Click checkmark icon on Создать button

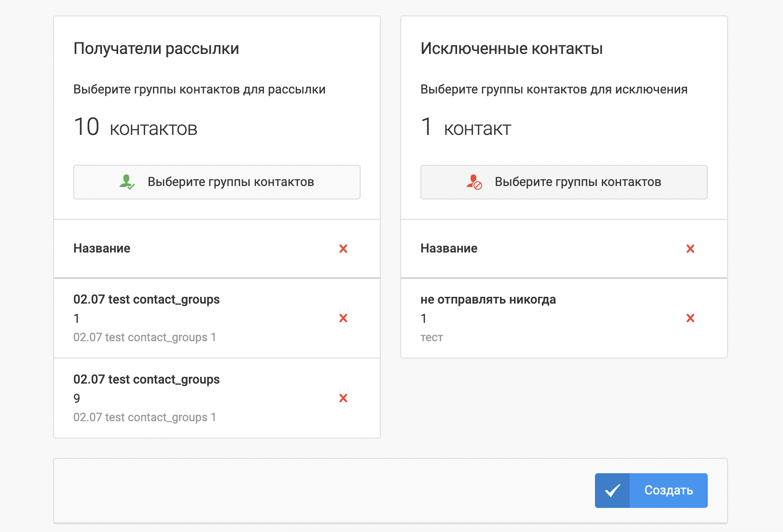pos(612,491)
